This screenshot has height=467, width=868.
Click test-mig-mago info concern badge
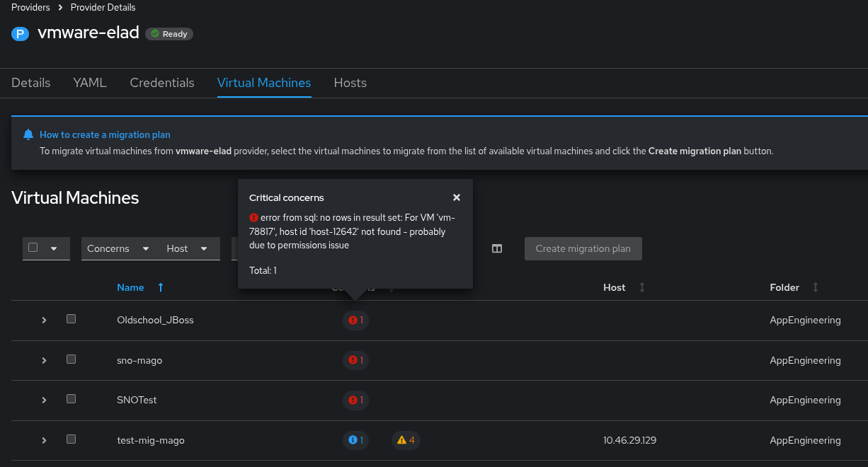(355, 440)
